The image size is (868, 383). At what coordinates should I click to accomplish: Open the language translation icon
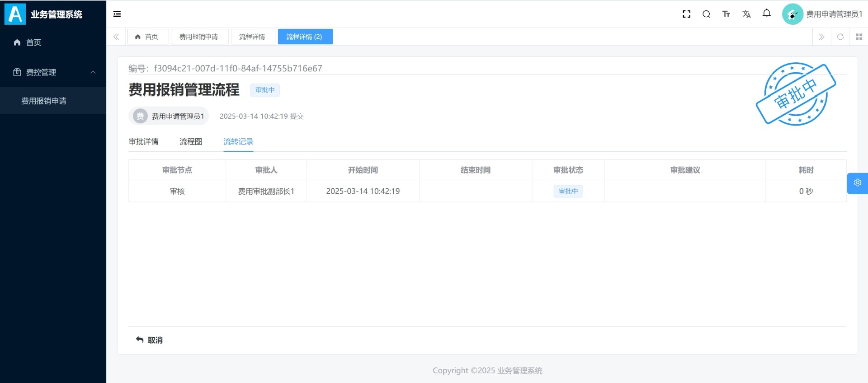[x=746, y=14]
